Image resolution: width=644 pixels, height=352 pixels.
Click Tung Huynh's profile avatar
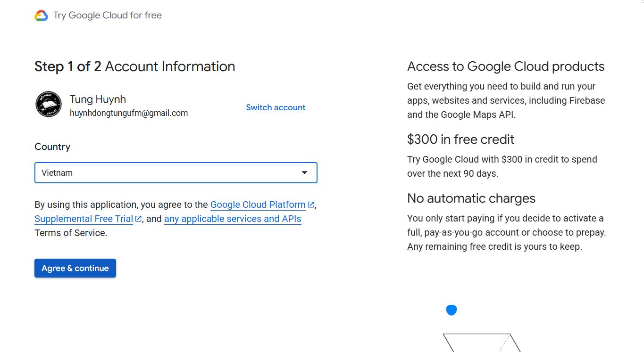pyautogui.click(x=49, y=104)
